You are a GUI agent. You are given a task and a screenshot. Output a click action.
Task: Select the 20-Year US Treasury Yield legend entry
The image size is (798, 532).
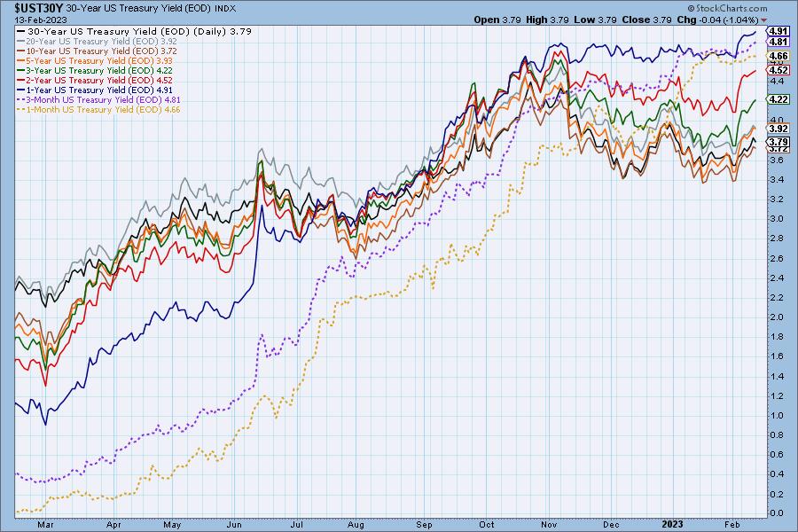(97, 42)
